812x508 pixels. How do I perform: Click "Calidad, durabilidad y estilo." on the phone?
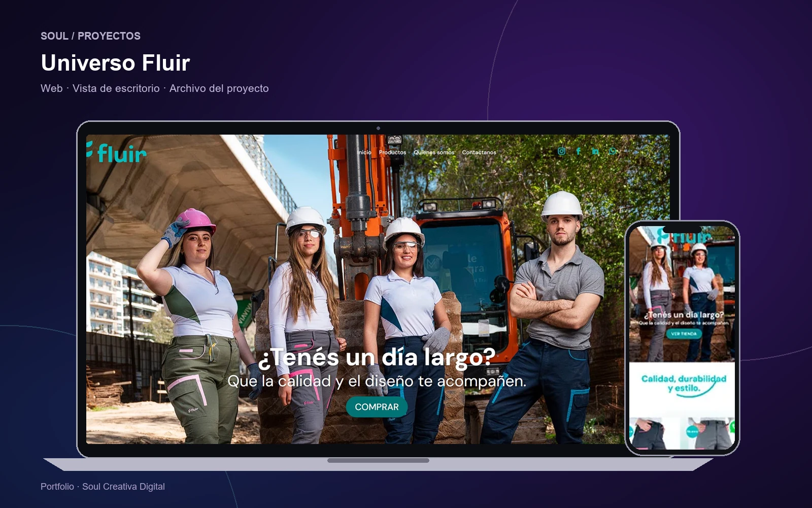(x=684, y=384)
